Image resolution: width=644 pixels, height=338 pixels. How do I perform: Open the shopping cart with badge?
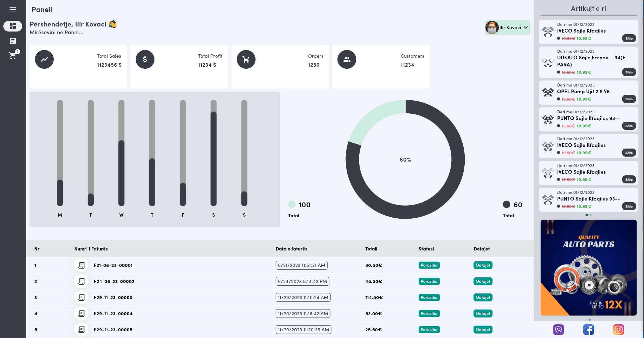coord(13,55)
